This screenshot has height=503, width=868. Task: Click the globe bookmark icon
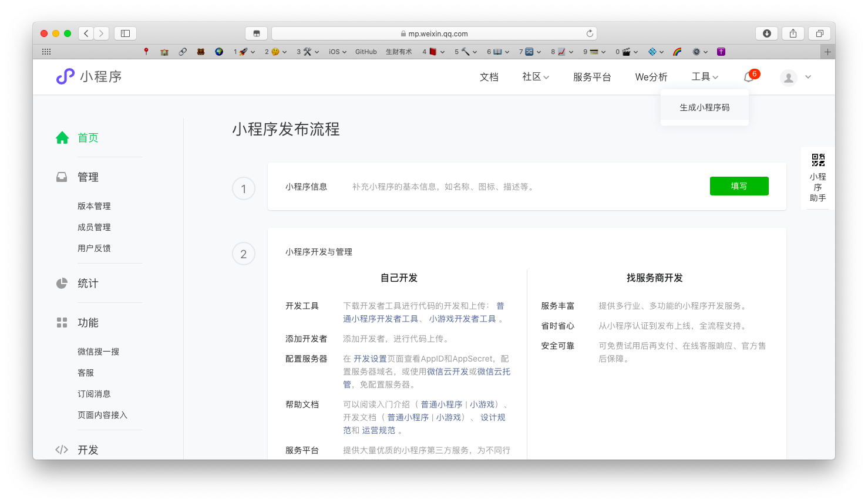coord(219,52)
